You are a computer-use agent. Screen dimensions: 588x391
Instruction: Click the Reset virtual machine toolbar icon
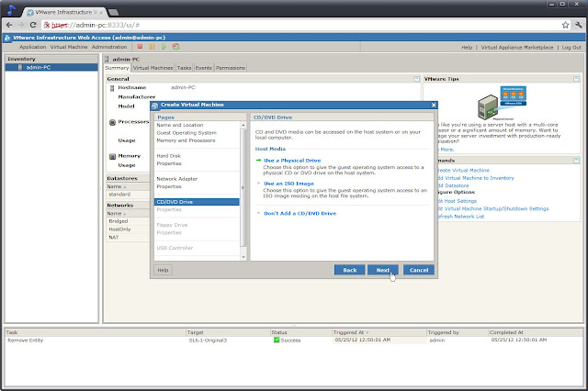(x=175, y=47)
